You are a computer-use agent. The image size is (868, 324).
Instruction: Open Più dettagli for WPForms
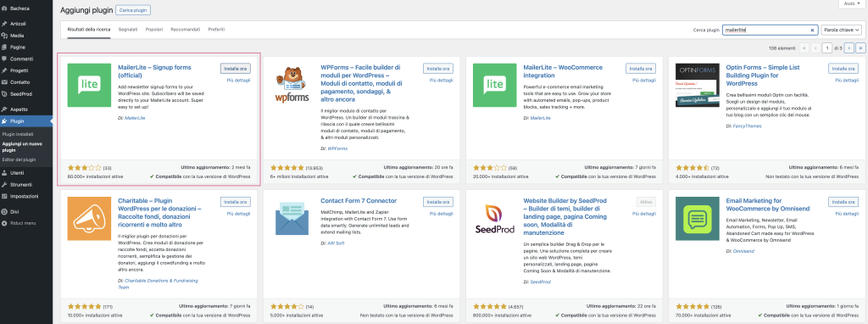(441, 81)
